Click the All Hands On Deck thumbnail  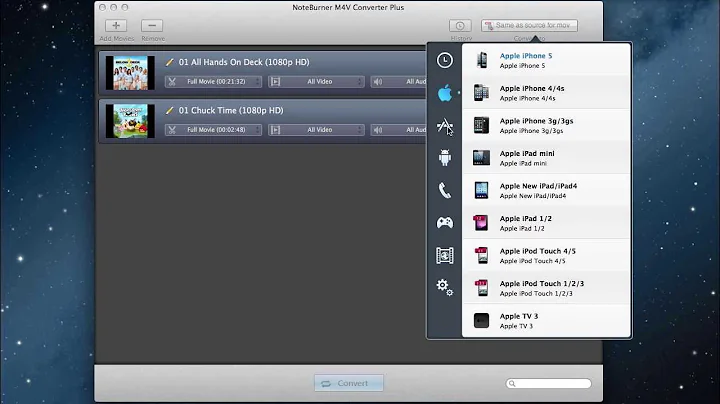[x=130, y=73]
